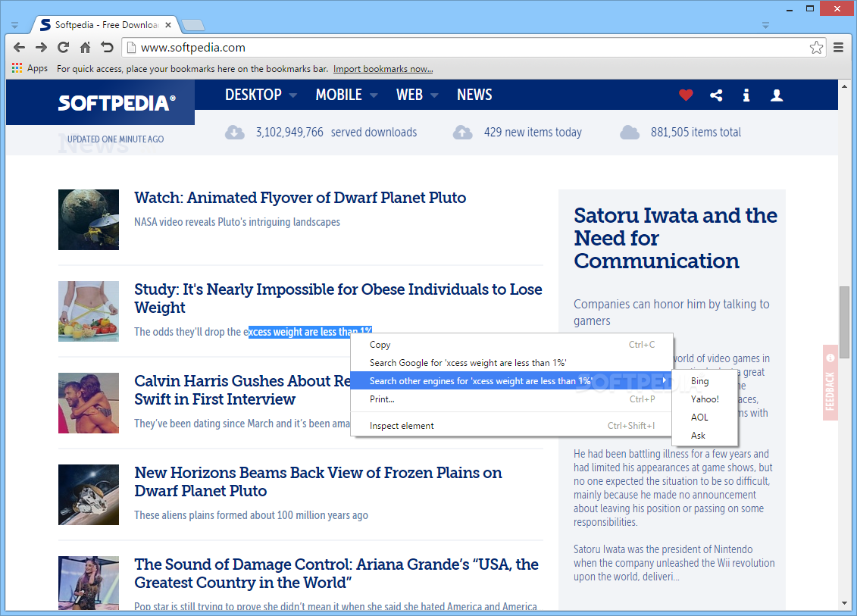Click the New Horizons probe thumbnail
Viewport: 857px width, 616px height.
click(89, 495)
